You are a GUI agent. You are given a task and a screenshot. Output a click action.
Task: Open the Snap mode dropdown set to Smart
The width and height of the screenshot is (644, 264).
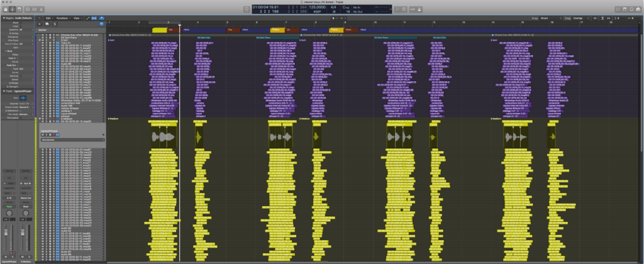(x=546, y=18)
